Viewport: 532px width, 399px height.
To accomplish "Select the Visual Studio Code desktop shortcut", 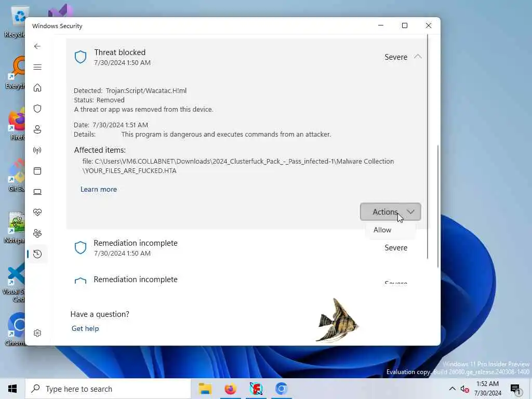I will [x=14, y=282].
